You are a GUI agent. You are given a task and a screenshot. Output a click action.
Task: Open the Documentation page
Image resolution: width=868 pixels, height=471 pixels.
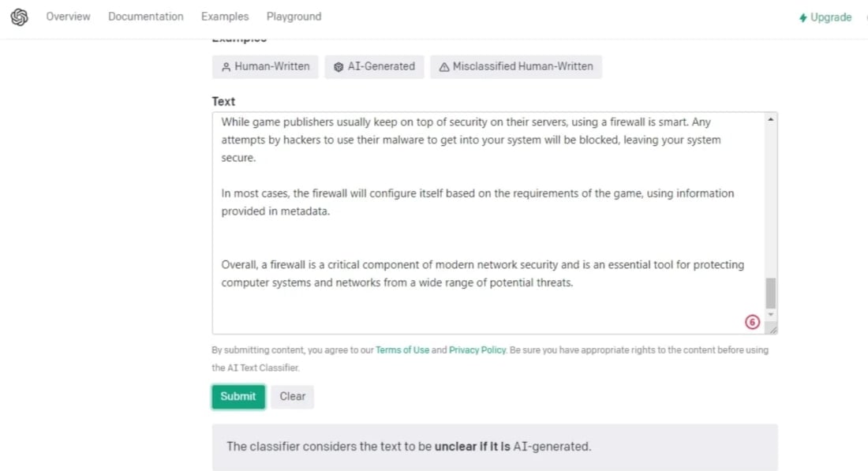click(x=146, y=17)
